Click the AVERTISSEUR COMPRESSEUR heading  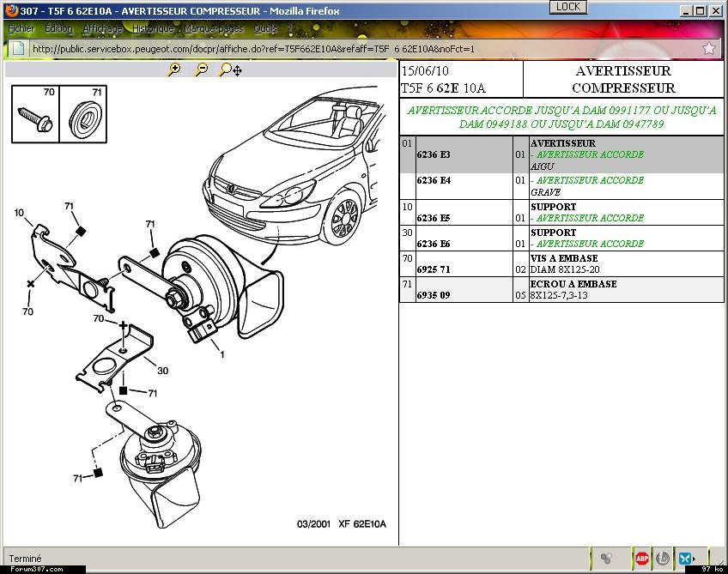click(623, 79)
